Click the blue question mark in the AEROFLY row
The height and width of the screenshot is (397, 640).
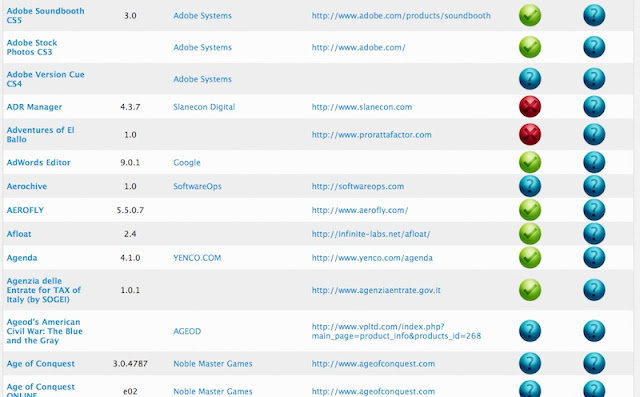[594, 210]
